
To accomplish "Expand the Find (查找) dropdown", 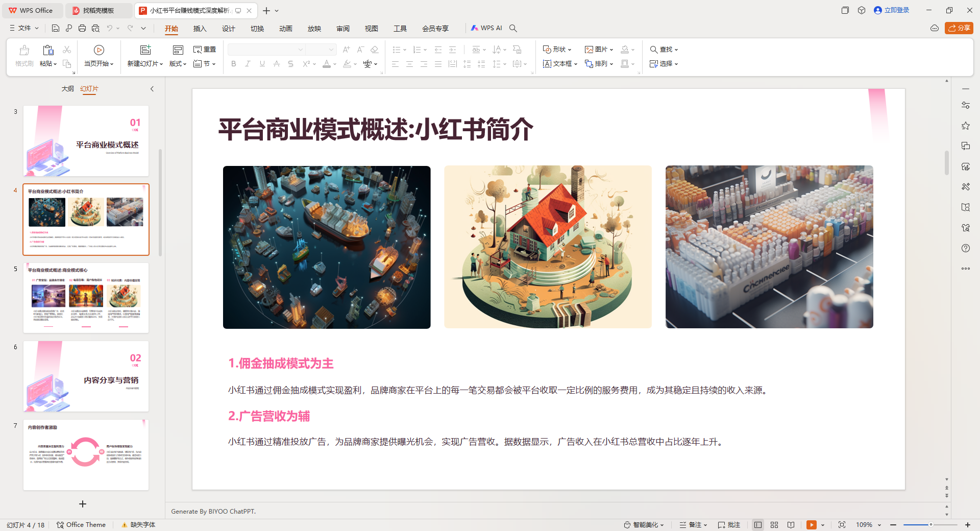I will pos(664,50).
